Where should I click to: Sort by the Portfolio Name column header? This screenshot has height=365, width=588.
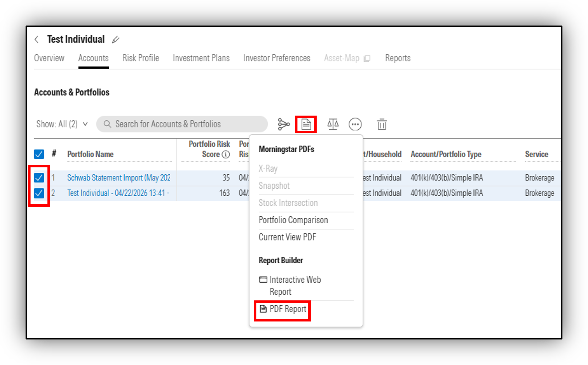pos(90,154)
